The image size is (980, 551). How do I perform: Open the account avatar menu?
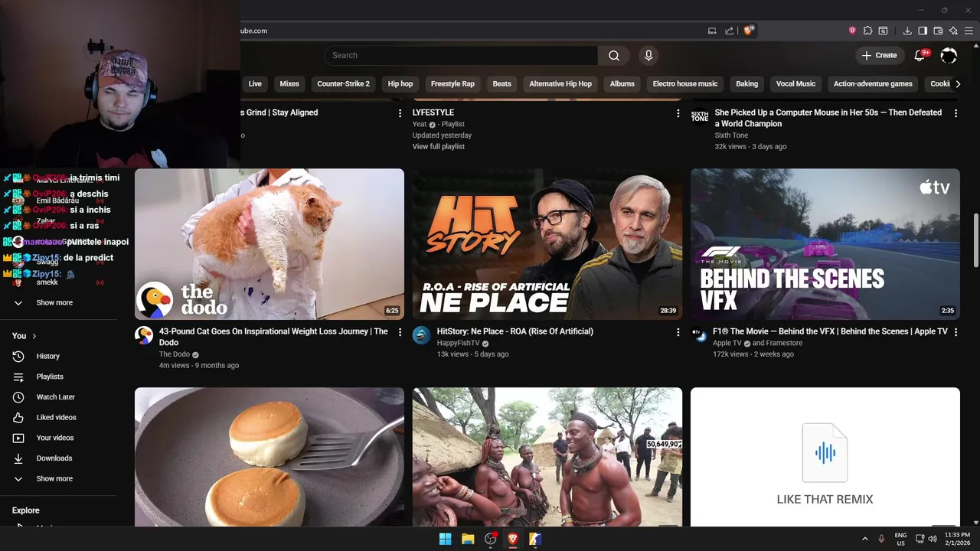point(949,55)
